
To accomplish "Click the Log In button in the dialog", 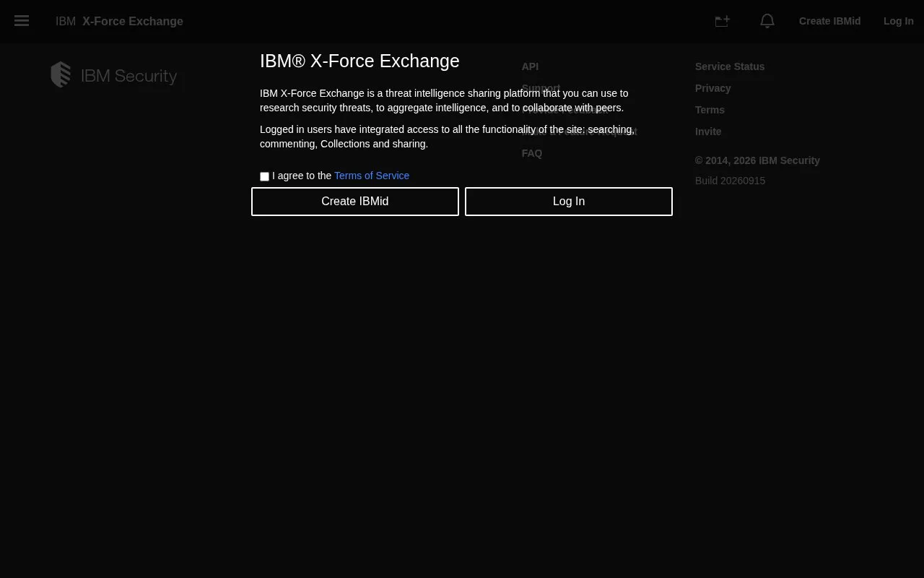I will click(569, 202).
